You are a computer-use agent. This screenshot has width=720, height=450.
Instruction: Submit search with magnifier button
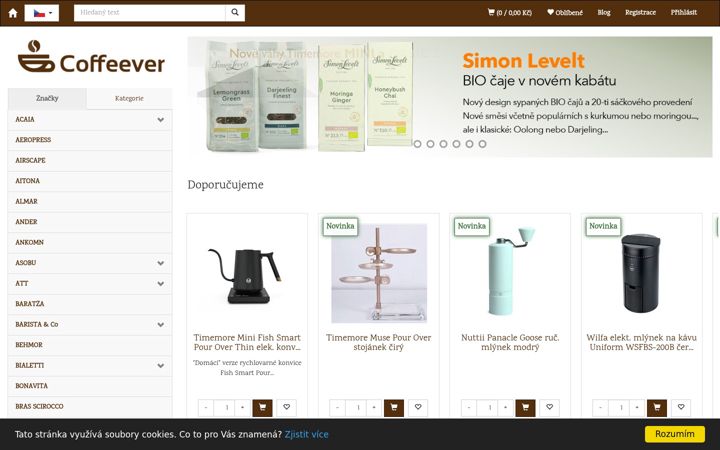235,13
